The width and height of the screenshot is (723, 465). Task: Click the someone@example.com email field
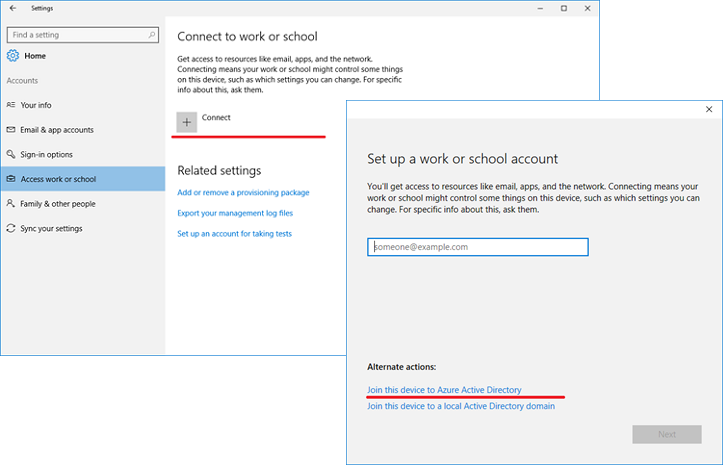click(x=478, y=247)
